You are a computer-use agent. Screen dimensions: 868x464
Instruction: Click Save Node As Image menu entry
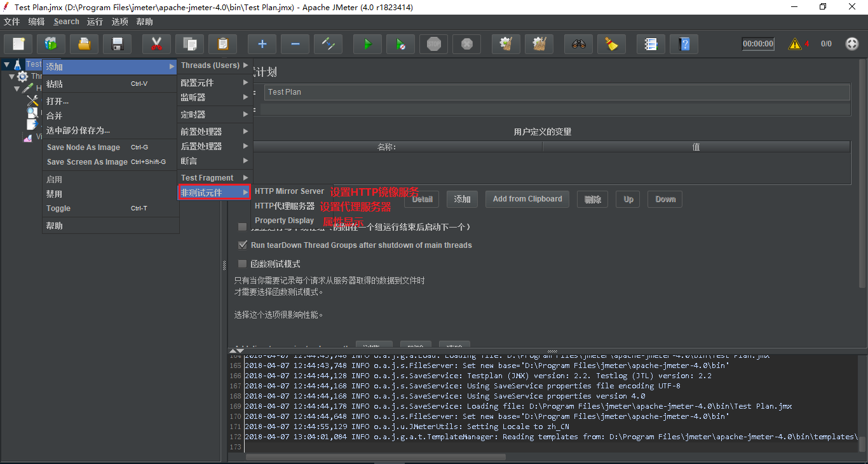(110, 147)
